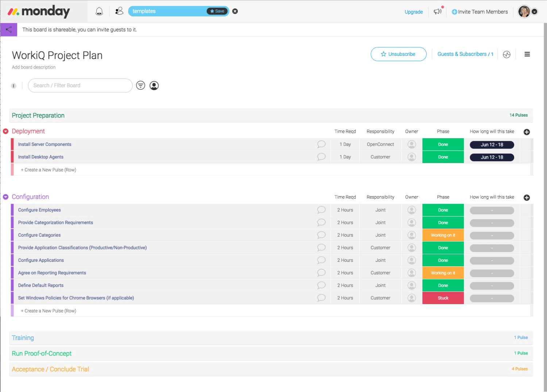Open the board filter icon
Viewport: 547px width, 392px height.
pyautogui.click(x=140, y=85)
